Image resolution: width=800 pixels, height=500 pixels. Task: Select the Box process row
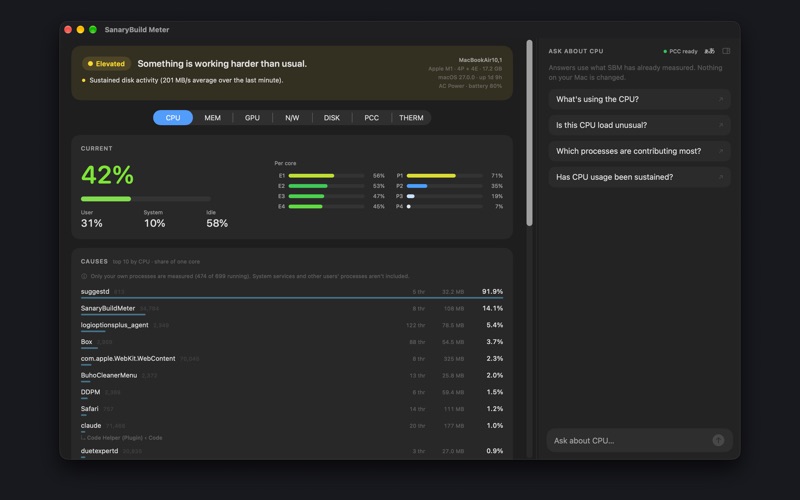(x=292, y=343)
